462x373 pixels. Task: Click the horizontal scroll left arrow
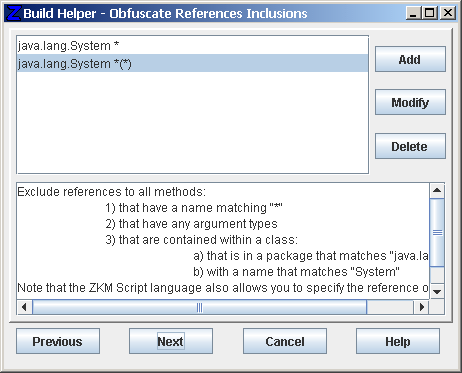coord(24,307)
